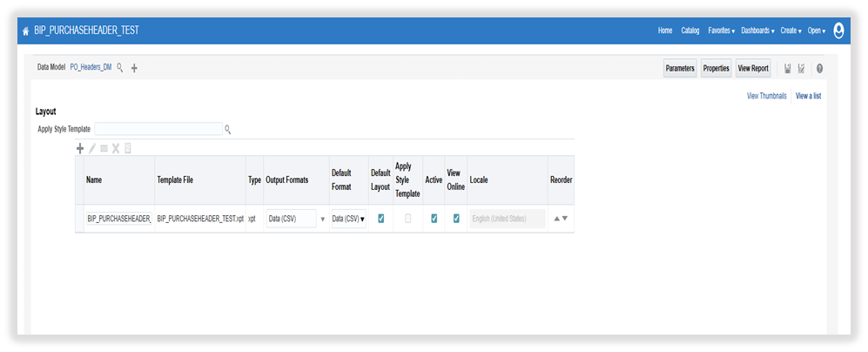Viewport: 868px width, 352px height.
Task: Open the Default Format Data (CSV) dropdown
Action: point(349,219)
